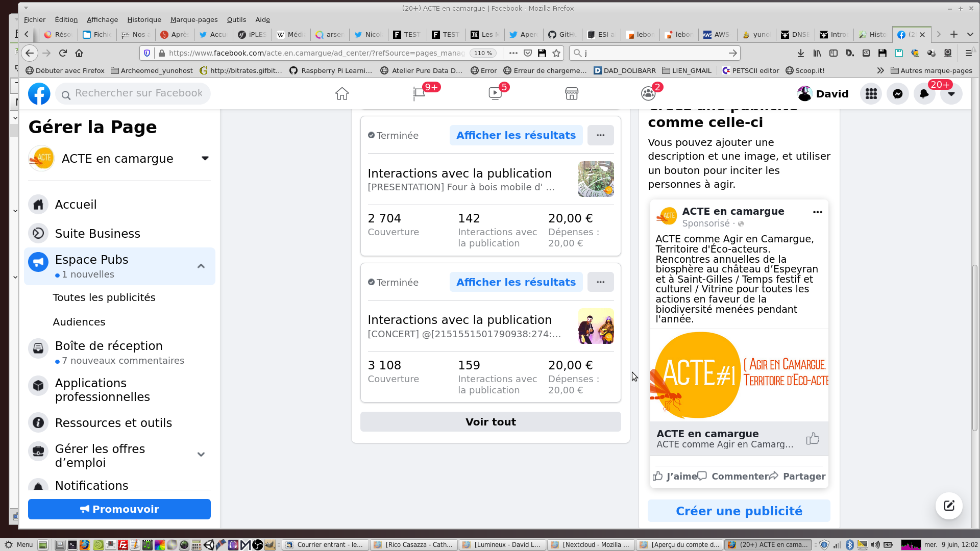This screenshot has width=980, height=551.
Task: Select Toutes les publicités
Action: [104, 297]
